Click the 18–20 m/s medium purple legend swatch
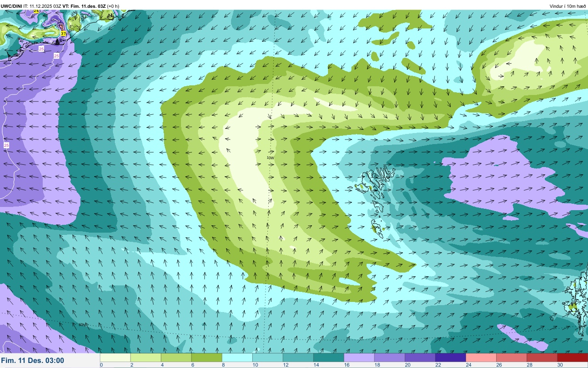This screenshot has width=588, height=368. 390,357
